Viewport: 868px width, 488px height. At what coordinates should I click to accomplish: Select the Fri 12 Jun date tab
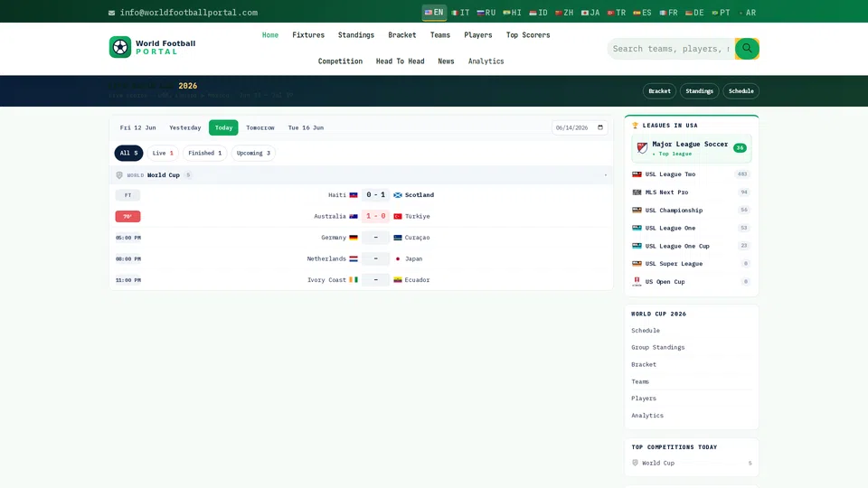(137, 127)
